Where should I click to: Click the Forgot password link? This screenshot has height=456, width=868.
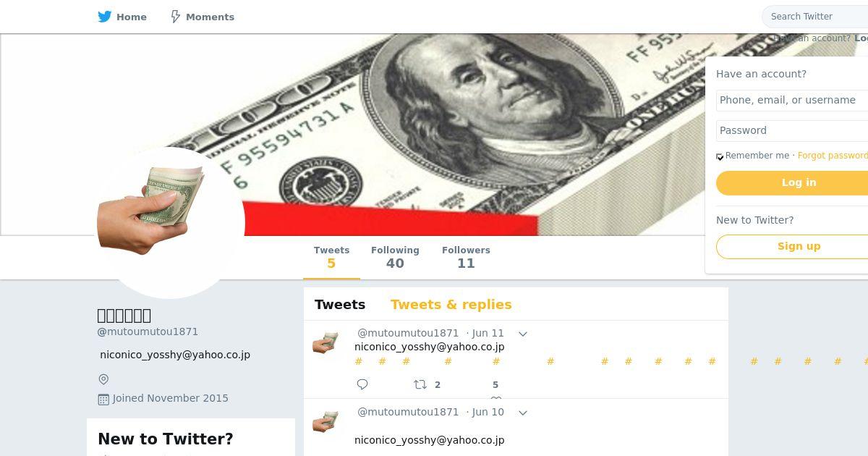[x=833, y=156]
